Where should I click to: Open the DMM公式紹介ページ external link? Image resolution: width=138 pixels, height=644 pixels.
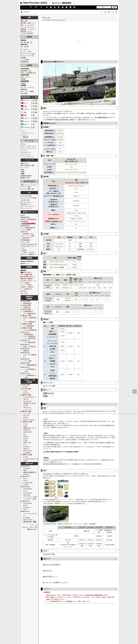[x=50, y=576]
